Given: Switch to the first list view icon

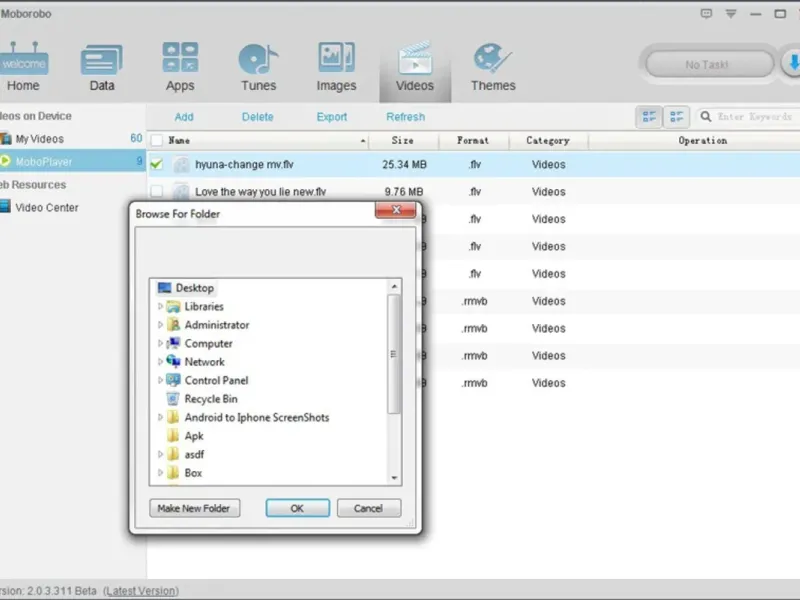Looking at the screenshot, I should (649, 117).
